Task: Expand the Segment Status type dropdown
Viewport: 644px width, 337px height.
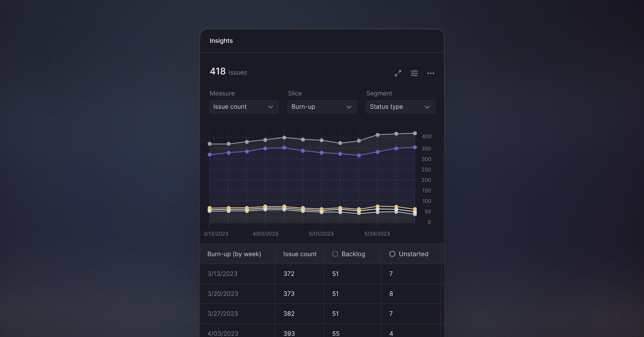Action: tap(400, 107)
